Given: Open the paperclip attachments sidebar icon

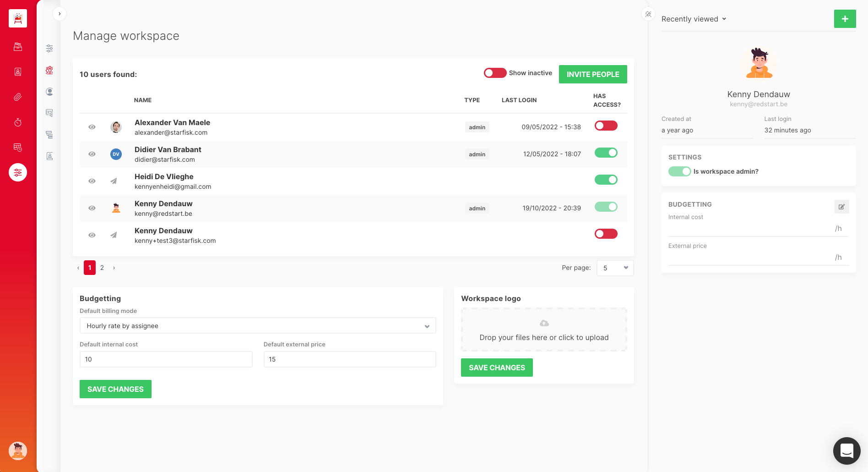Looking at the screenshot, I should click(18, 97).
